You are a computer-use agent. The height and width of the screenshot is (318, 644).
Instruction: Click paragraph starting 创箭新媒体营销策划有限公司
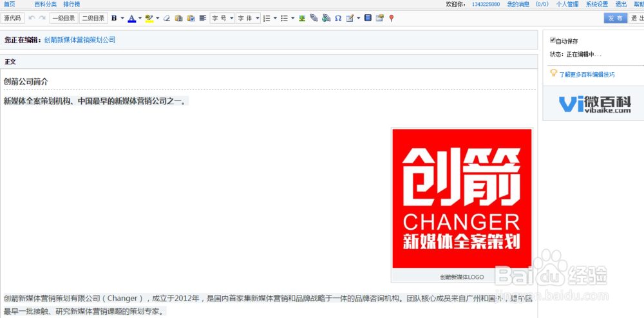[x=268, y=304]
